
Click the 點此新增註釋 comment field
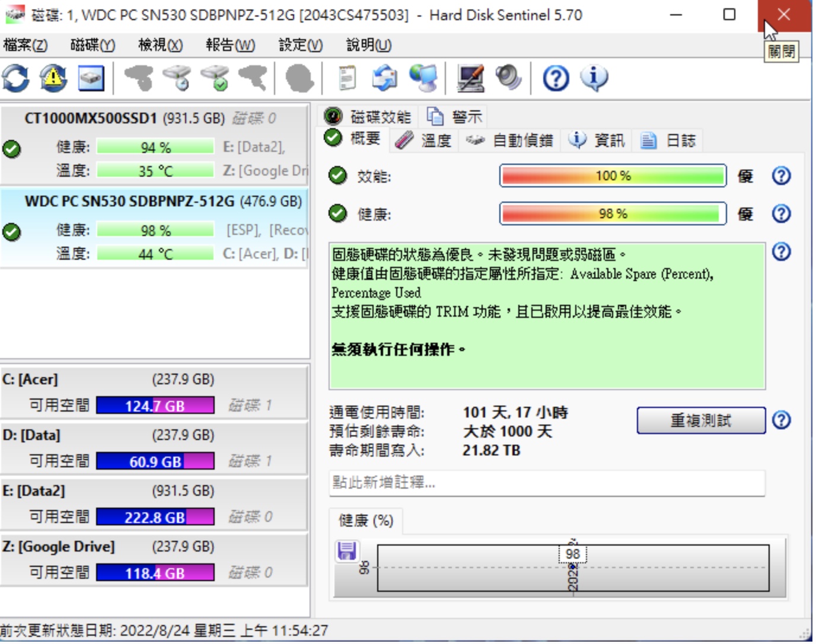point(547,483)
